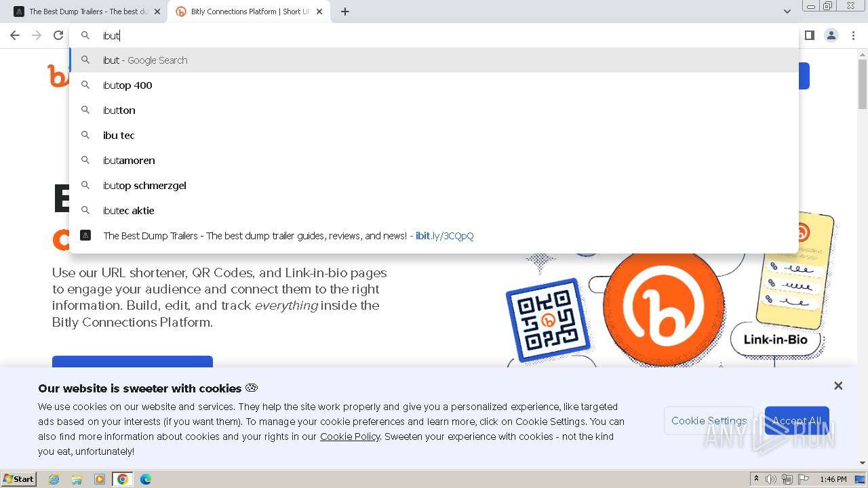Viewport: 868px width, 488px height.
Task: Open Cookie Settings
Action: 709,421
